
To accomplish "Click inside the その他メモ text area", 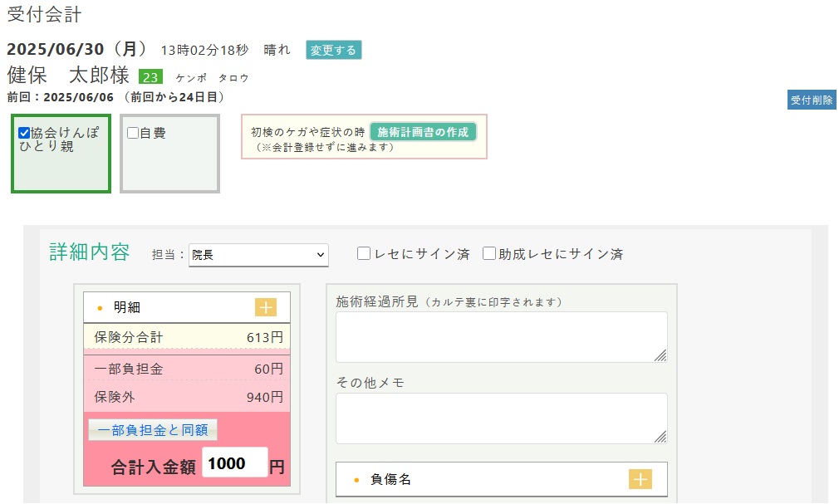I will click(x=500, y=417).
